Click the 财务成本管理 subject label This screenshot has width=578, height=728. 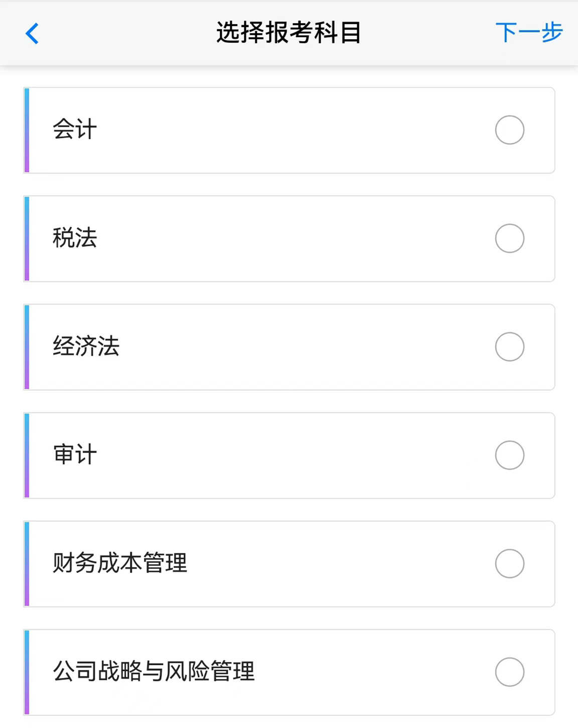[x=120, y=563]
